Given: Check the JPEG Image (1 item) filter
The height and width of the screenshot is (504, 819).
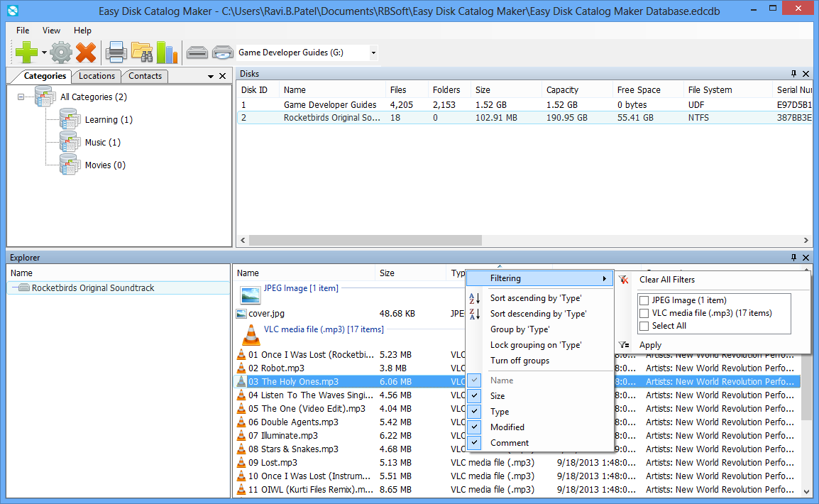Looking at the screenshot, I should coord(644,300).
